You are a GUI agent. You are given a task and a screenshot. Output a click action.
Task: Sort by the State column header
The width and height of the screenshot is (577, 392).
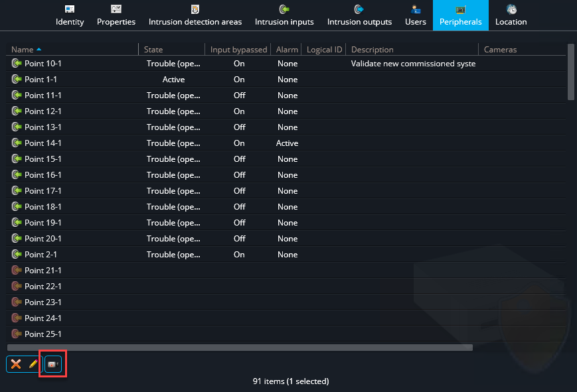153,50
